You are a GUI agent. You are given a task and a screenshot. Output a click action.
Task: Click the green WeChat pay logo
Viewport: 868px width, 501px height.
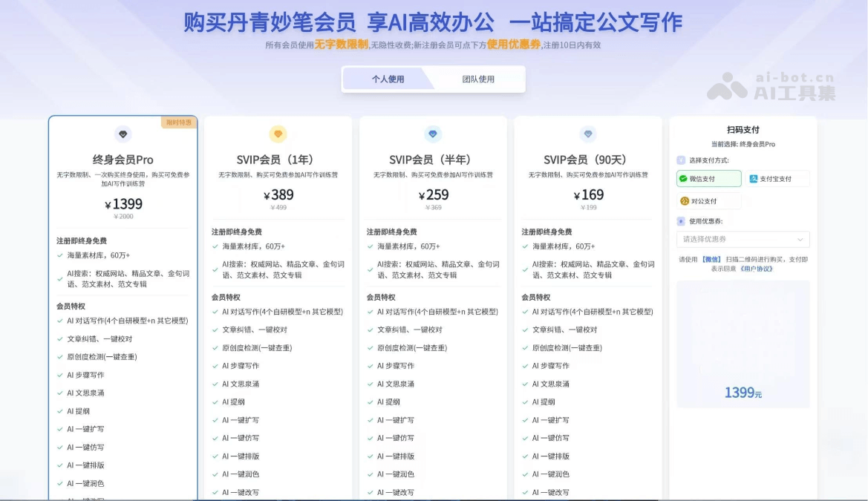[x=683, y=179]
